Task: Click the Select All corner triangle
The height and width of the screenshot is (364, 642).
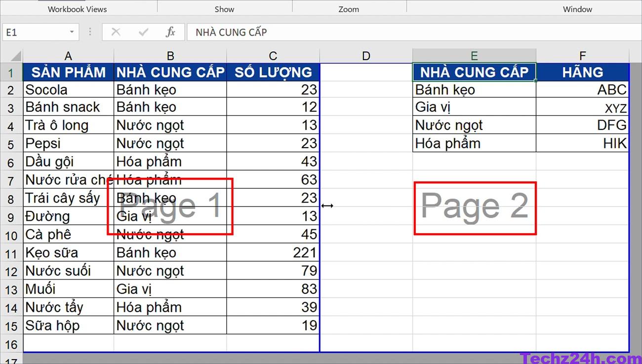Action: [15, 55]
